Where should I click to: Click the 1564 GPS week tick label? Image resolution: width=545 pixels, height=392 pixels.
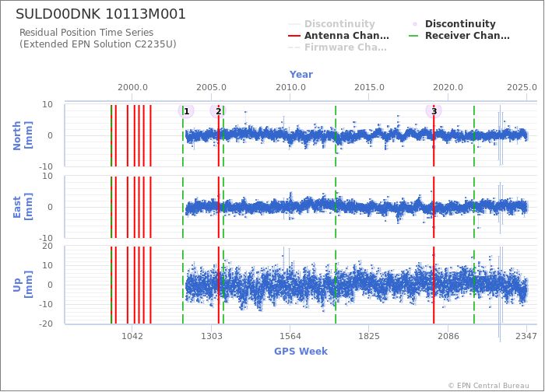pyautogui.click(x=290, y=336)
